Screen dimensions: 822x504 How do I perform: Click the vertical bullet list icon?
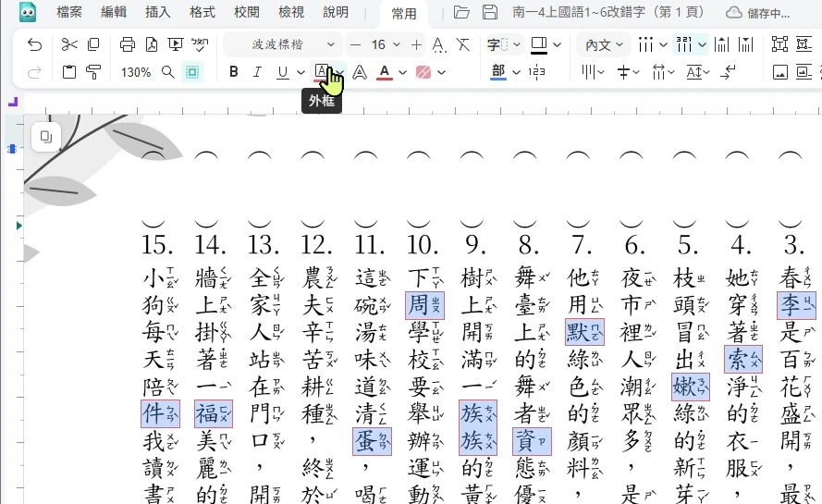pyautogui.click(x=645, y=45)
